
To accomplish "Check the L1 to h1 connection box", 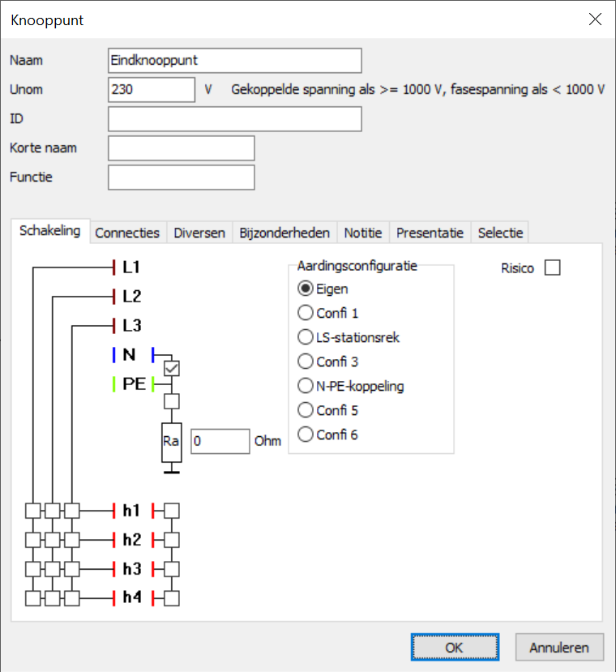I will pyautogui.click(x=32, y=511).
